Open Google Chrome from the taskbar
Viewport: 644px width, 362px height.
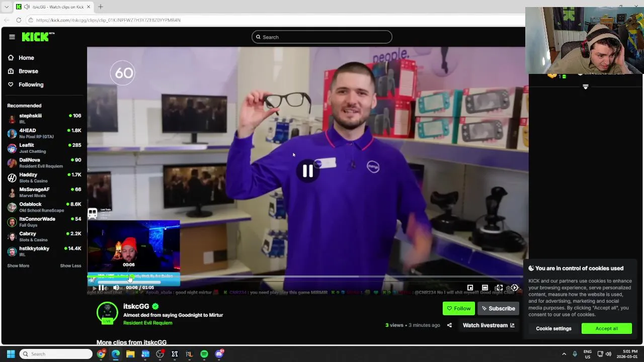[x=101, y=354]
